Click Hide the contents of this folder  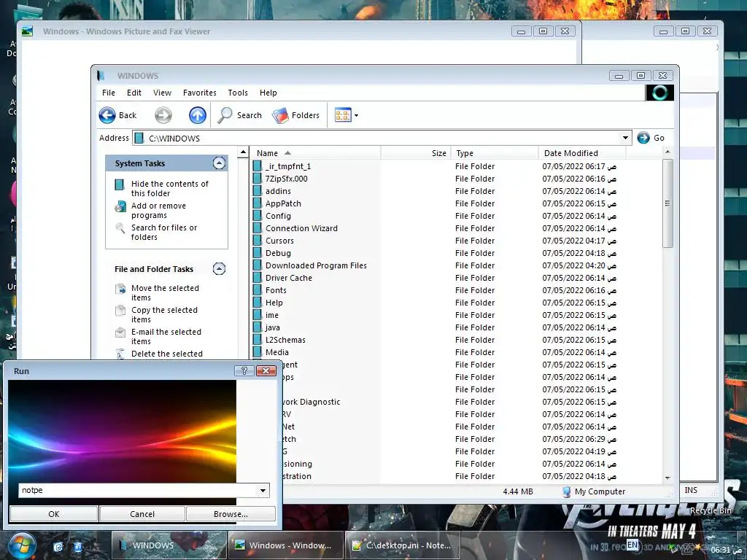[169, 189]
